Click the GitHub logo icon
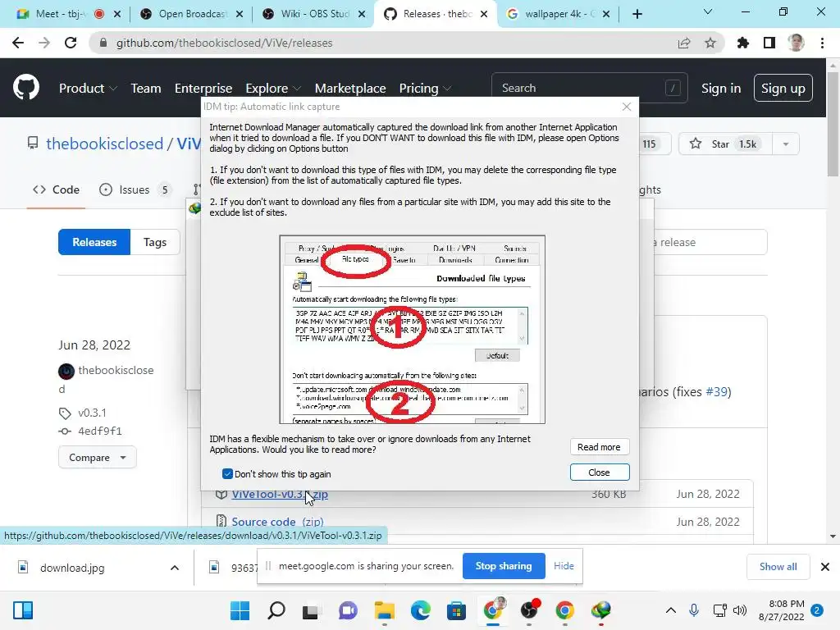 (26, 87)
